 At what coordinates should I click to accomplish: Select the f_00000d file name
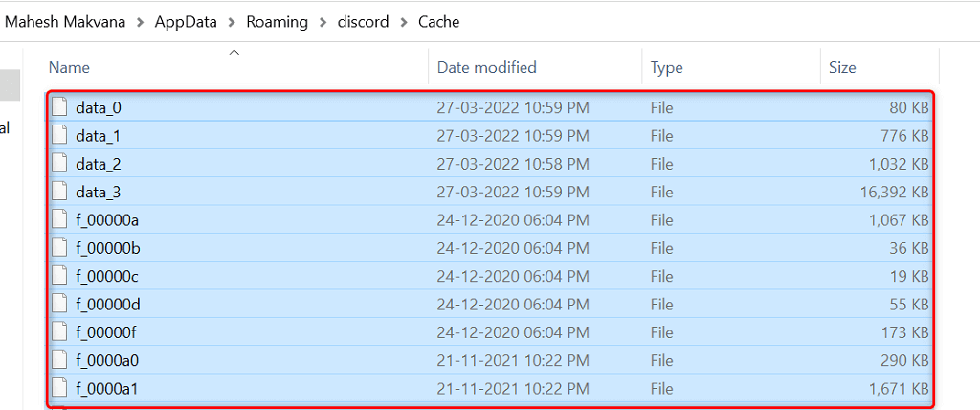pyautogui.click(x=108, y=305)
